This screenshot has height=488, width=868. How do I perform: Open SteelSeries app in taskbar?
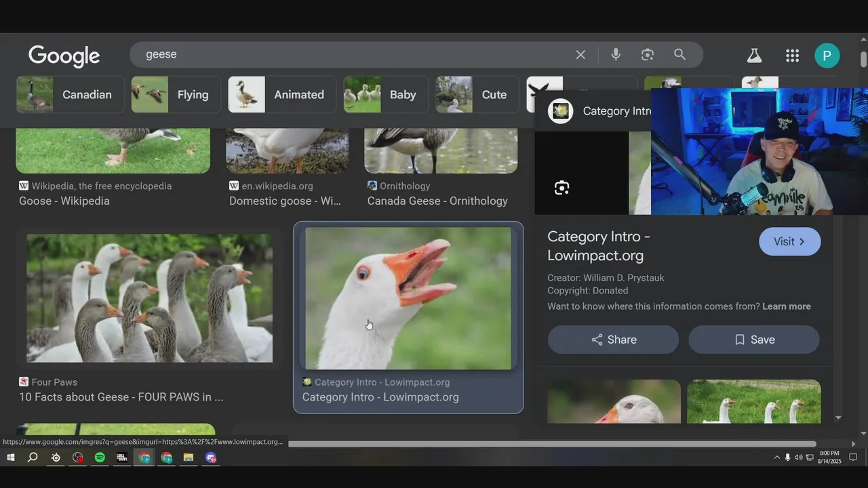(x=56, y=457)
